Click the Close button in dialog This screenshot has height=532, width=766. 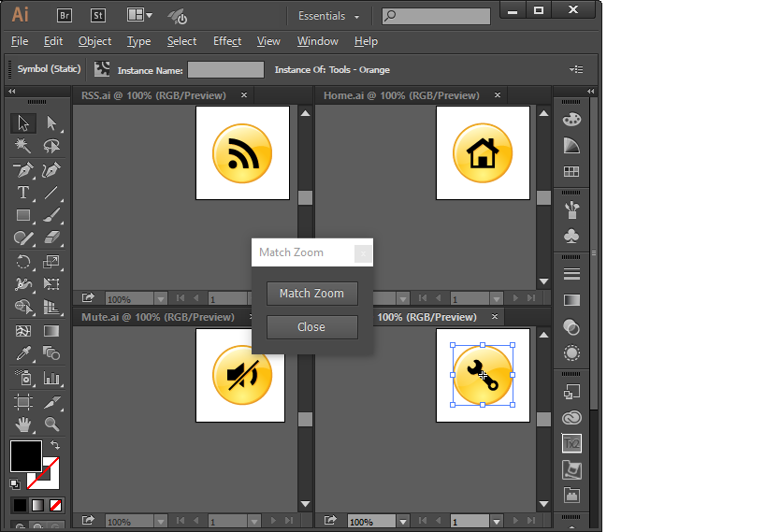(x=311, y=327)
